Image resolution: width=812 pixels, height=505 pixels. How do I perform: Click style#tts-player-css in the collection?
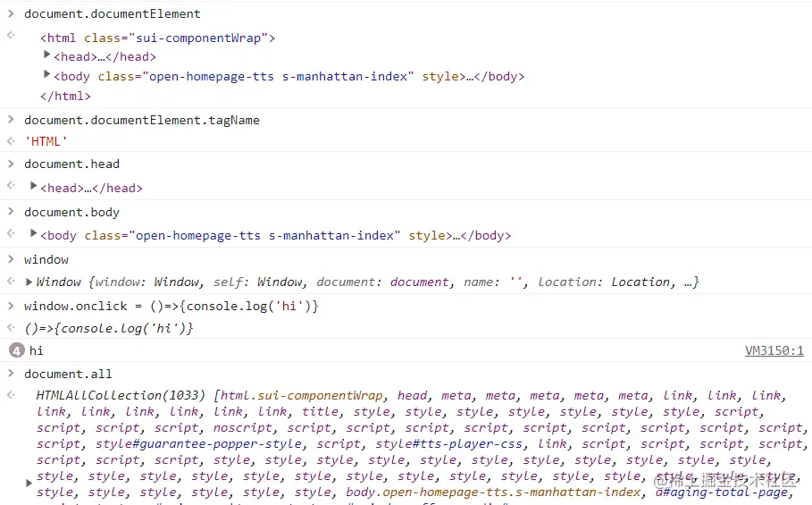click(449, 444)
